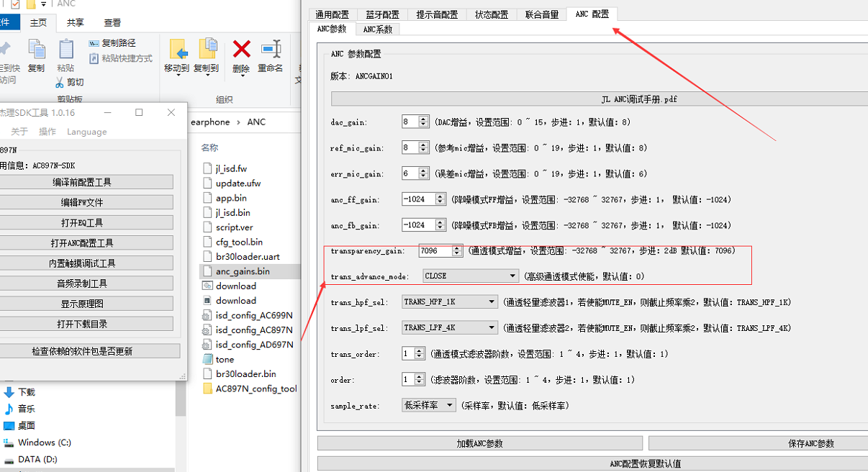Viewport: 868px width, 472px height.
Task: Open the 复制到 (Copy to) ribbon button
Action: click(x=206, y=56)
